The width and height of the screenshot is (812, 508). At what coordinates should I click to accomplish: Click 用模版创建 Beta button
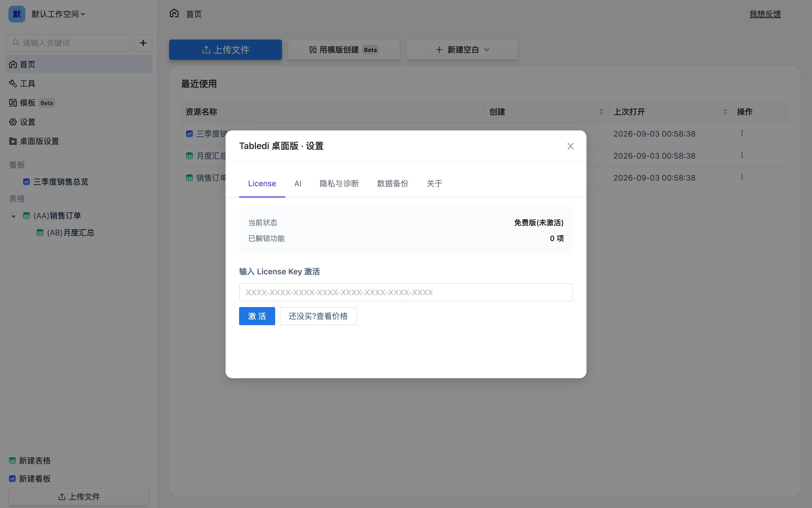pyautogui.click(x=344, y=50)
